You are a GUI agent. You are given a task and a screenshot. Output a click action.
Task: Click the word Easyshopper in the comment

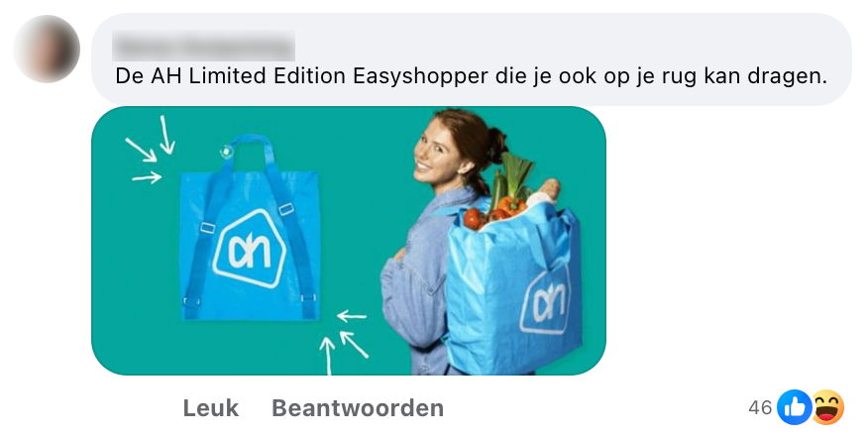click(421, 76)
